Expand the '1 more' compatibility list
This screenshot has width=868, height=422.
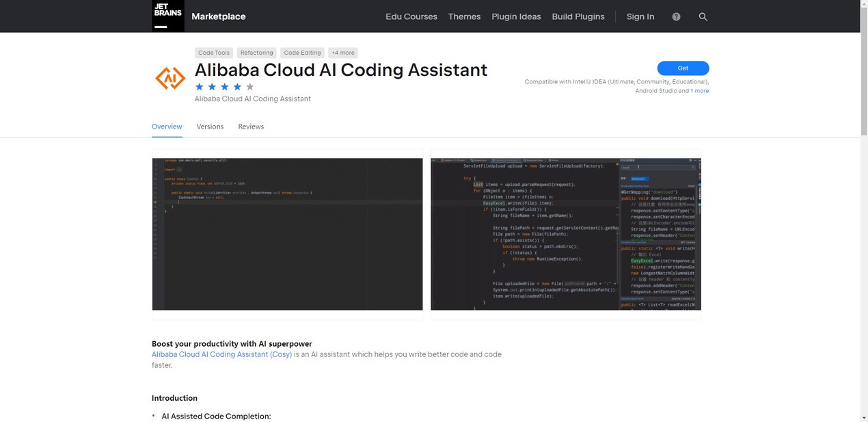tap(699, 90)
